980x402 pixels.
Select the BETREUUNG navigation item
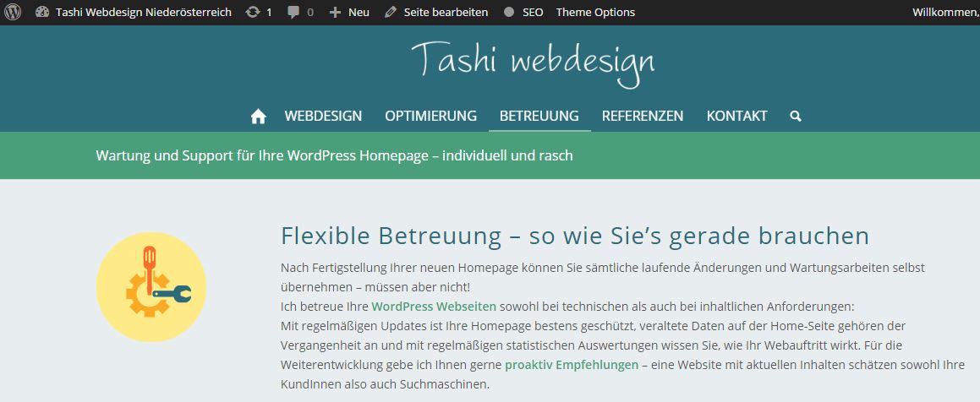[x=539, y=116]
